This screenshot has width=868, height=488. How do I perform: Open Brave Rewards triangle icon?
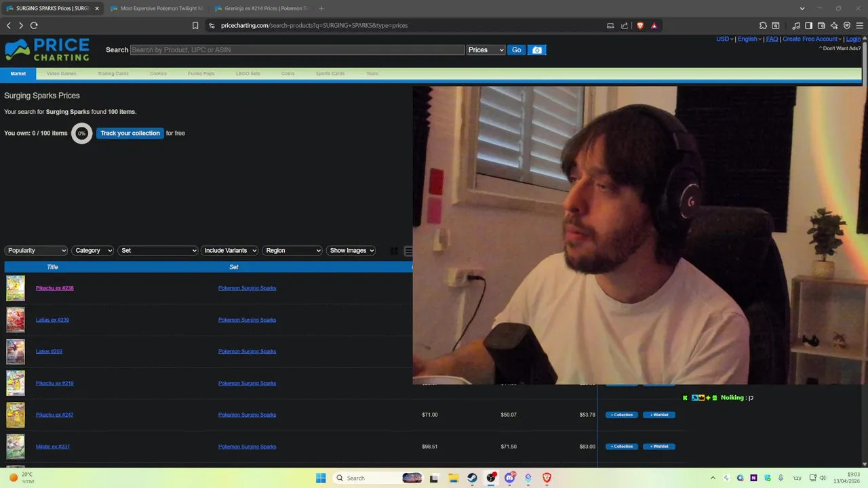coord(654,26)
